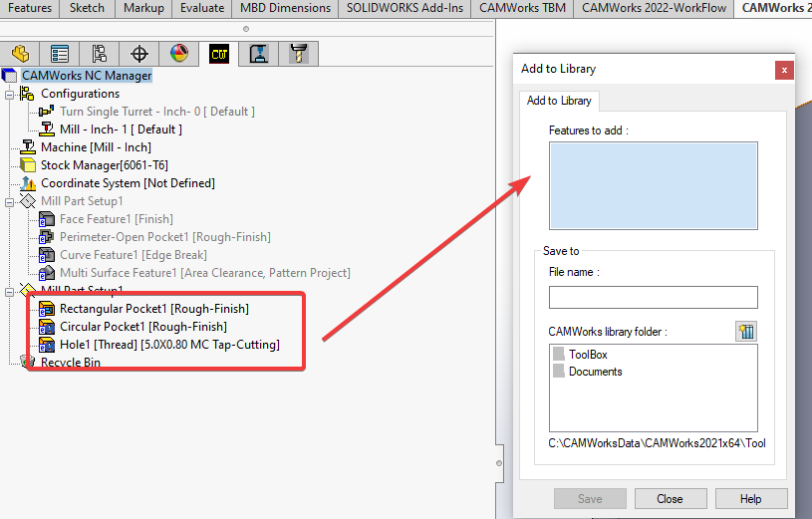The image size is (812, 519).
Task: Click the CAMWorks NC Manager root label
Action: click(x=87, y=76)
